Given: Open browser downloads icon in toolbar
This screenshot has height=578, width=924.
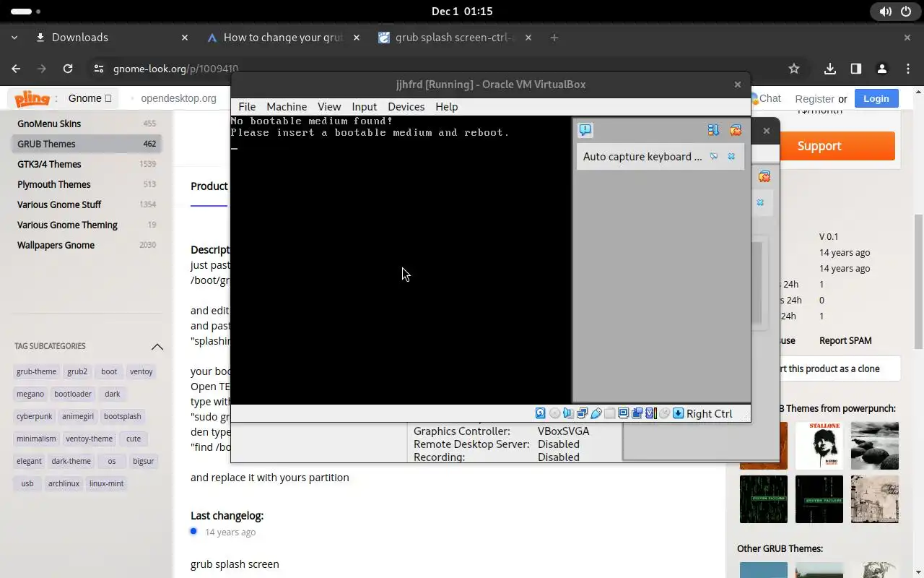Looking at the screenshot, I should (830, 69).
